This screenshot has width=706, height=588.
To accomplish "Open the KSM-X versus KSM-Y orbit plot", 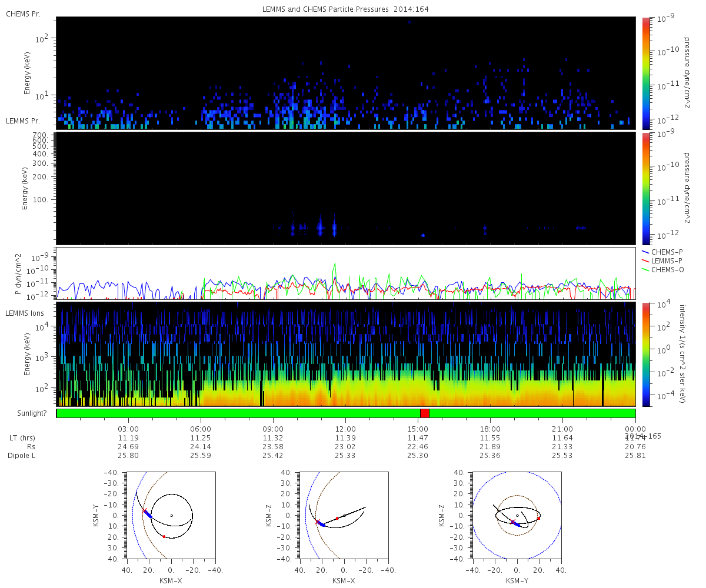I will point(171,516).
